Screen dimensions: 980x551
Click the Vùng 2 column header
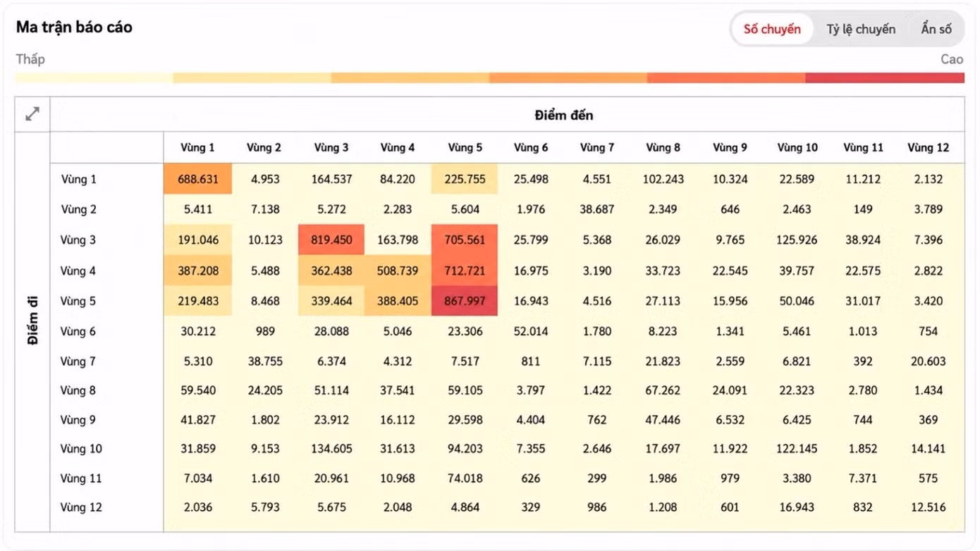264,147
